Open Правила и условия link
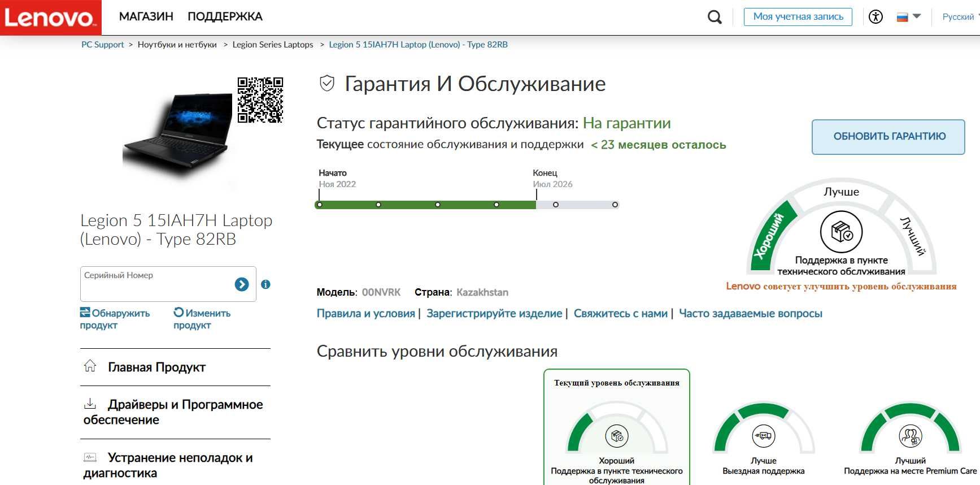980x485 pixels. tap(366, 314)
